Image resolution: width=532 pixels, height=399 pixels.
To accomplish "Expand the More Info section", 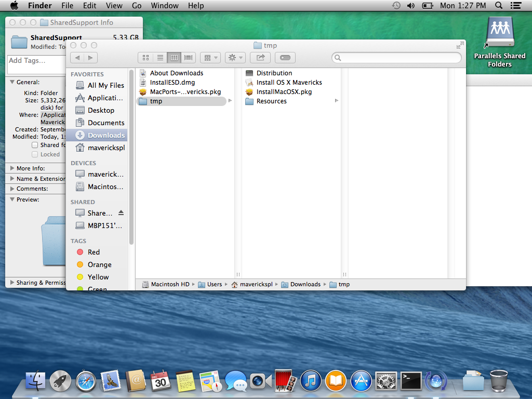I will tap(12, 168).
